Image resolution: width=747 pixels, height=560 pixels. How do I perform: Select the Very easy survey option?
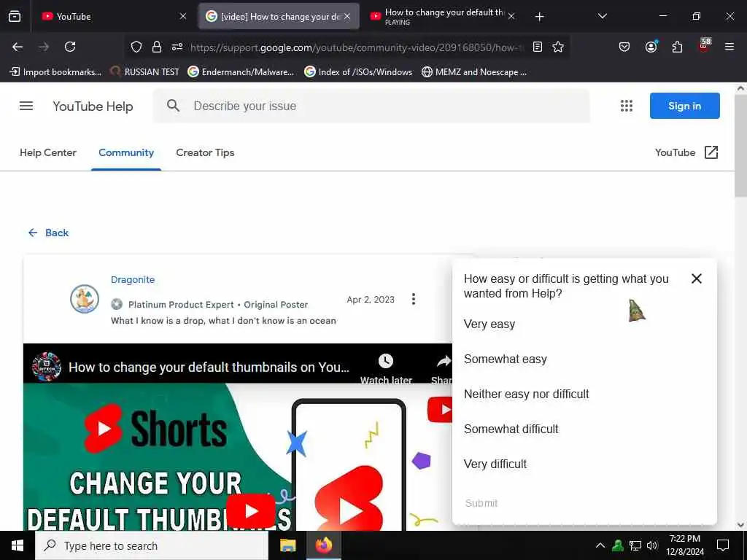489,324
